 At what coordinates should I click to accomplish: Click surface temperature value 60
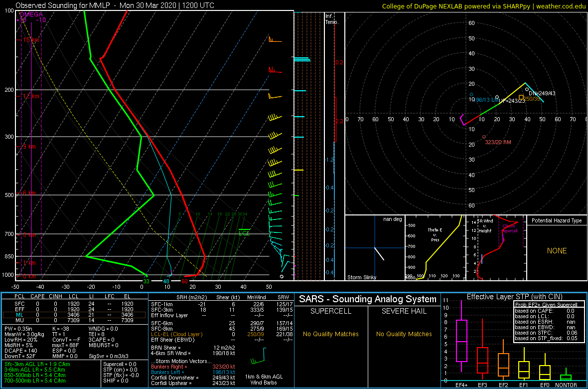[184, 281]
